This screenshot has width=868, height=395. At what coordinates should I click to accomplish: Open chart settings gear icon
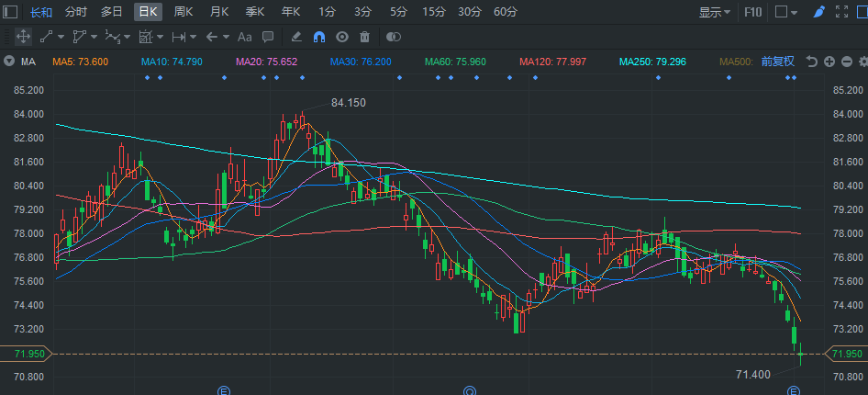click(x=863, y=62)
